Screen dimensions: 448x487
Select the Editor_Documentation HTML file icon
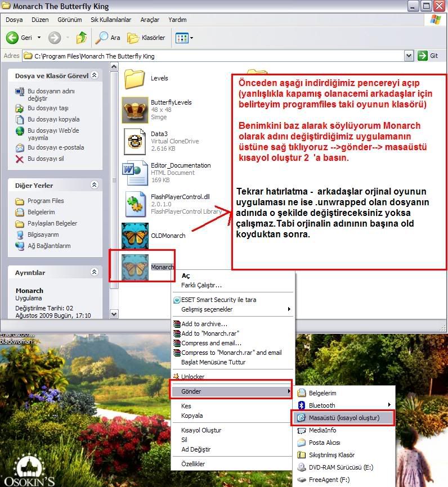coord(135,173)
